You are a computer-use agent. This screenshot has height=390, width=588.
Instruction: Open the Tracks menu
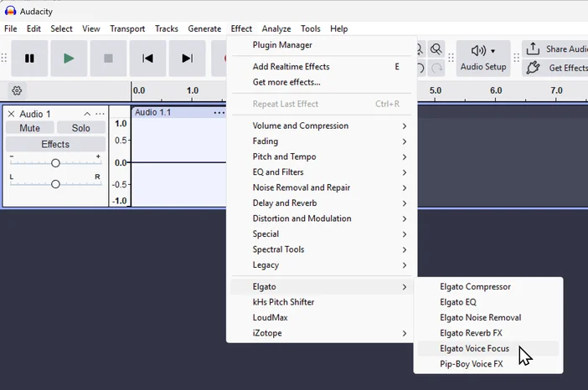click(167, 28)
